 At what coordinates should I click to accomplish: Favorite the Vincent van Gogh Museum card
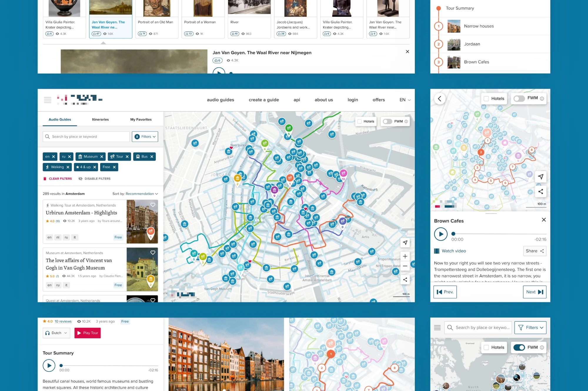[153, 252]
